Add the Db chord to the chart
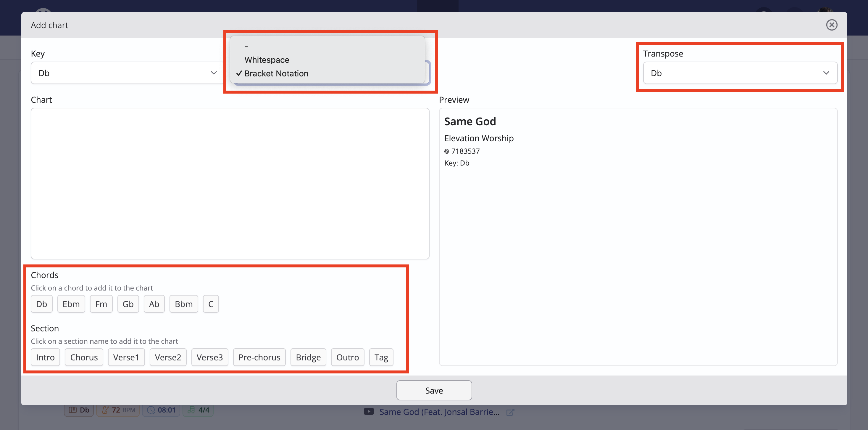The height and width of the screenshot is (430, 868). pos(41,304)
